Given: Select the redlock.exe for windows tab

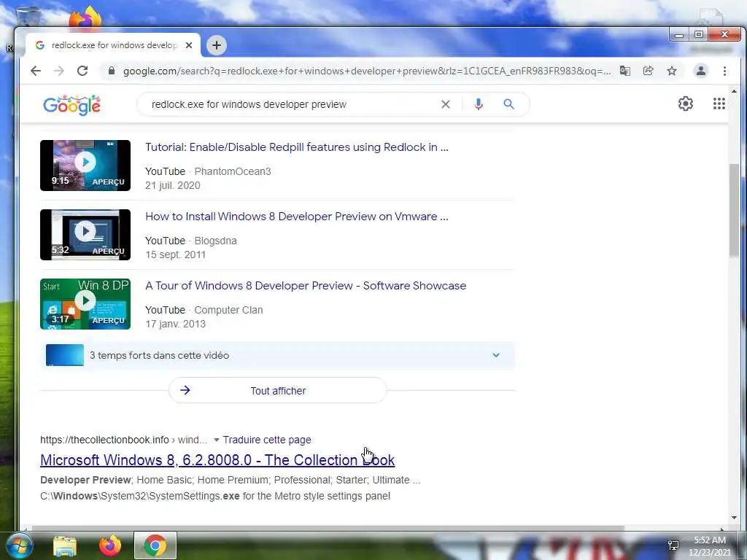Looking at the screenshot, I should point(113,45).
